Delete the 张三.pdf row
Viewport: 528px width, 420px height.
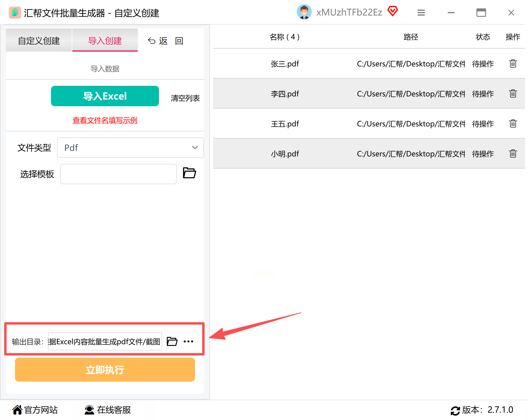pyautogui.click(x=513, y=64)
